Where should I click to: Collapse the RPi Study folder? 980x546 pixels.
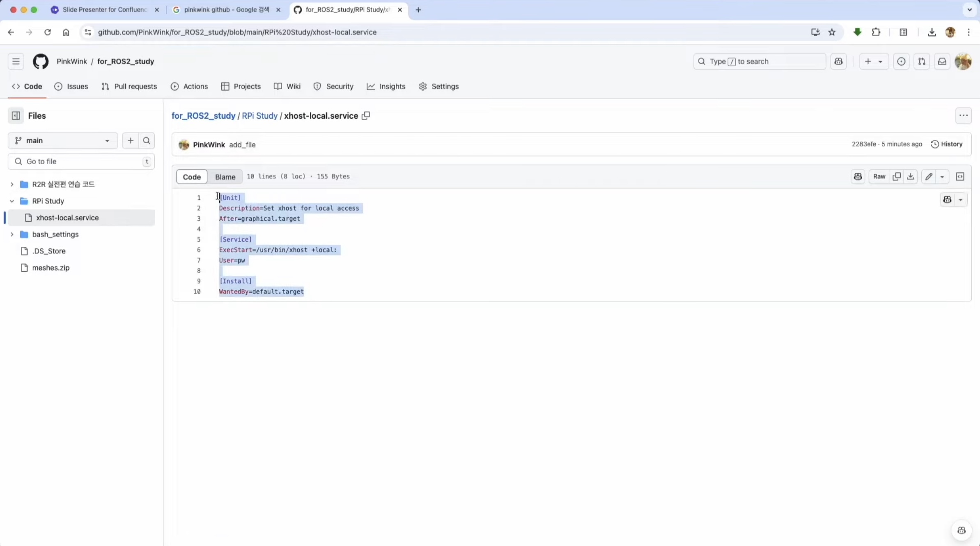(12, 201)
